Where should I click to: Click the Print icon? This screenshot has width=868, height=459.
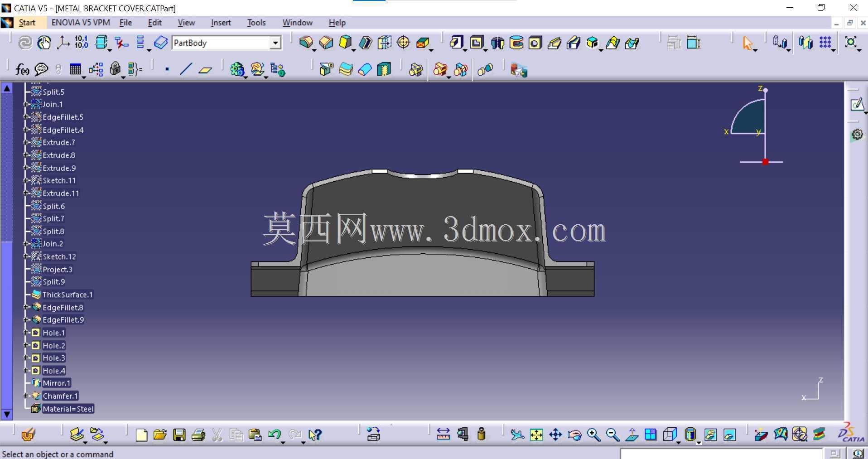(198, 435)
